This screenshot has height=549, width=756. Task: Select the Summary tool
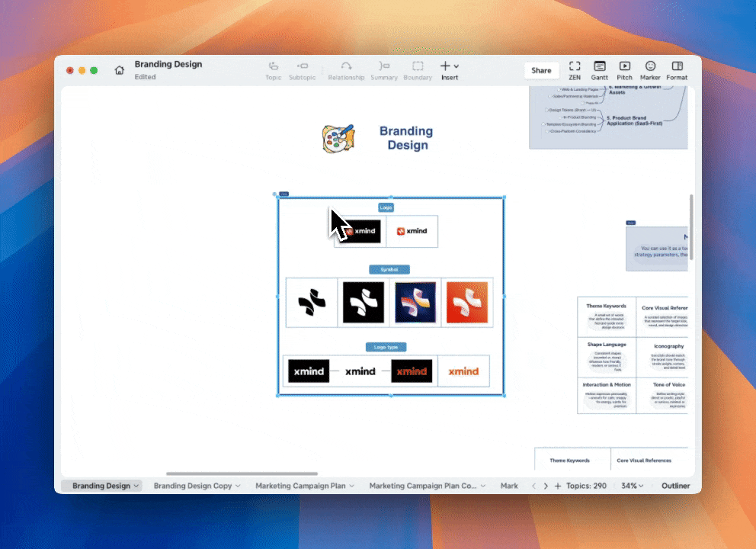[384, 70]
